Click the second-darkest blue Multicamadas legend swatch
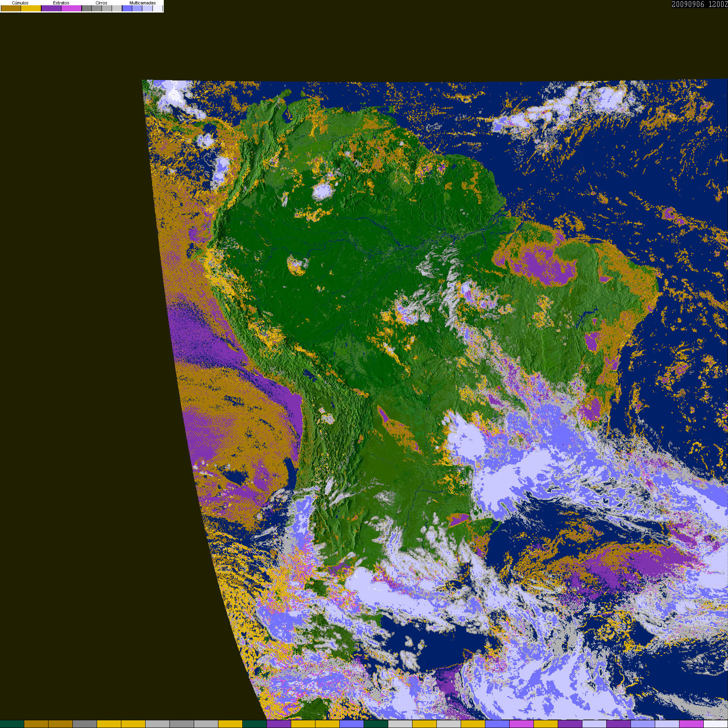 pos(137,8)
